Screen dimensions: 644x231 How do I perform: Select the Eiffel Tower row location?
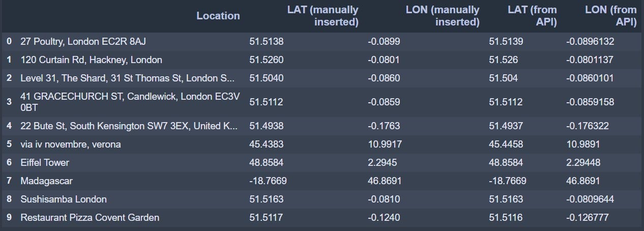45,163
